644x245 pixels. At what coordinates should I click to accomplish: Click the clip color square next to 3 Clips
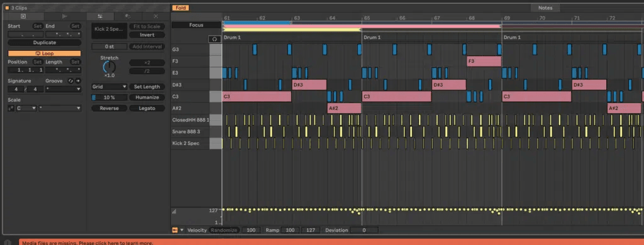(7, 8)
